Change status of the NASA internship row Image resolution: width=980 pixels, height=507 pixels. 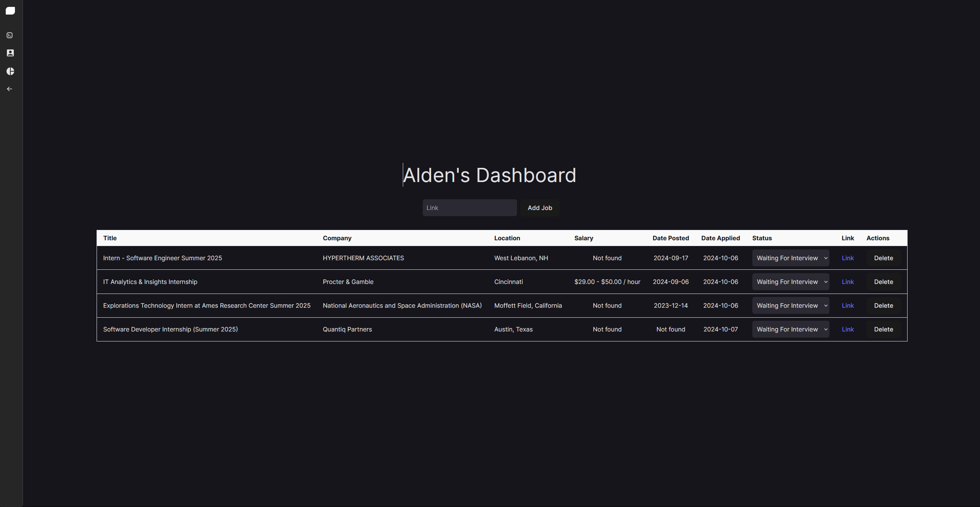(790, 305)
